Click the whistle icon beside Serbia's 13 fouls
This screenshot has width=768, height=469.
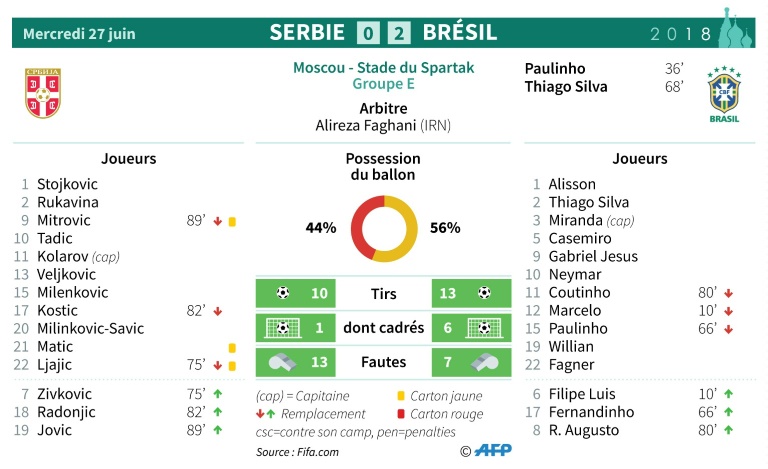[283, 362]
